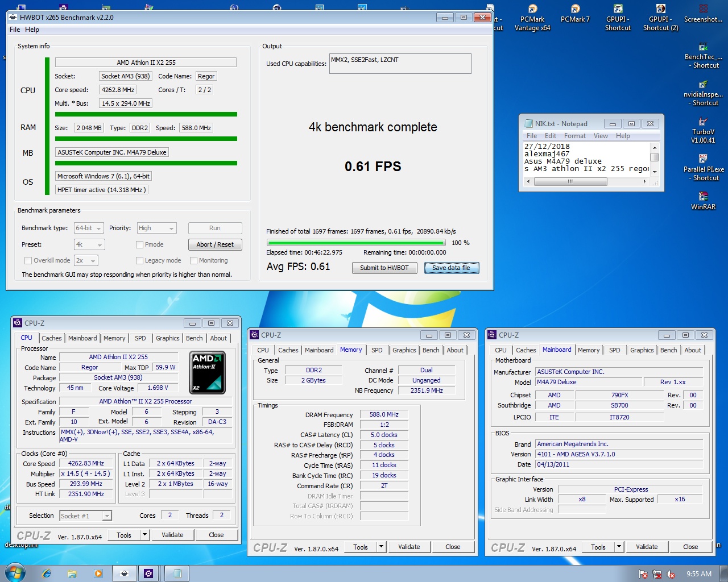Open the GPUPI - Shortcut (2) desktop icon
The image size is (728, 582).
[660, 18]
